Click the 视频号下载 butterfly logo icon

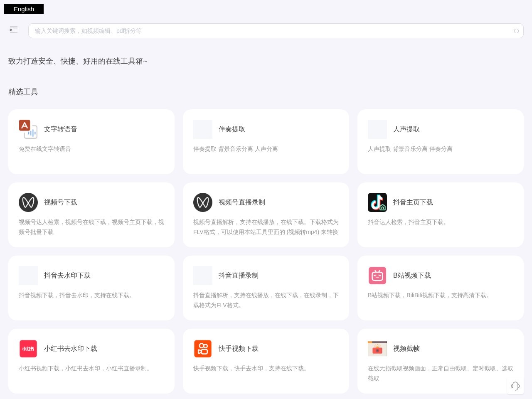pos(28,202)
